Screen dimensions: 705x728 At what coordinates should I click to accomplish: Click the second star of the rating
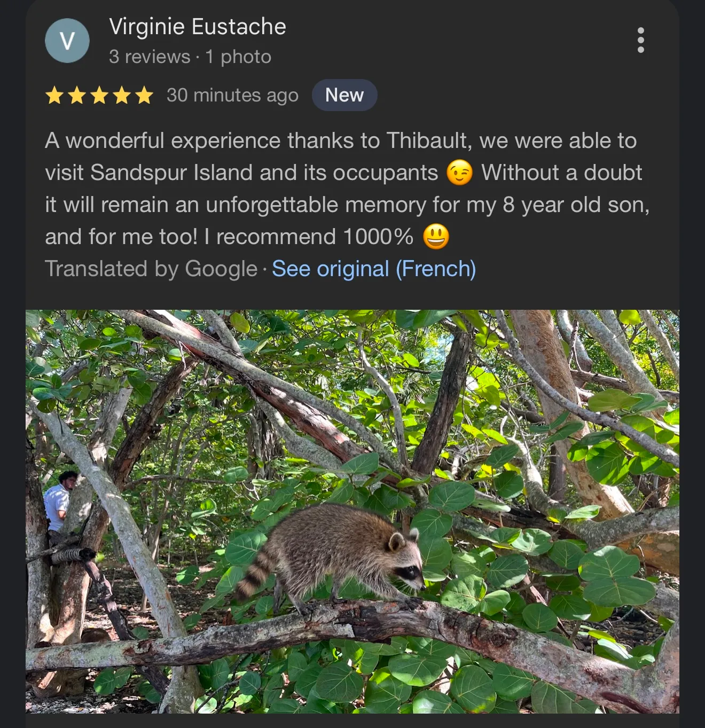77,96
